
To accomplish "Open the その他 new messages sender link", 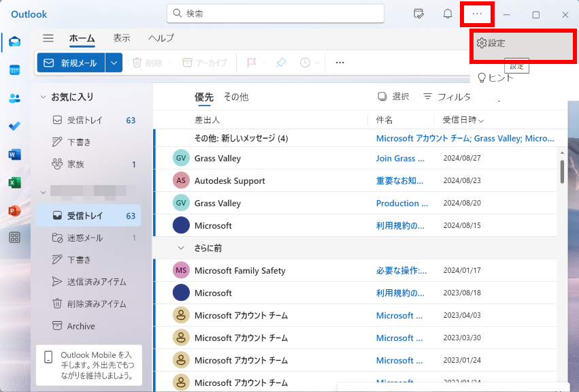I will [x=465, y=138].
